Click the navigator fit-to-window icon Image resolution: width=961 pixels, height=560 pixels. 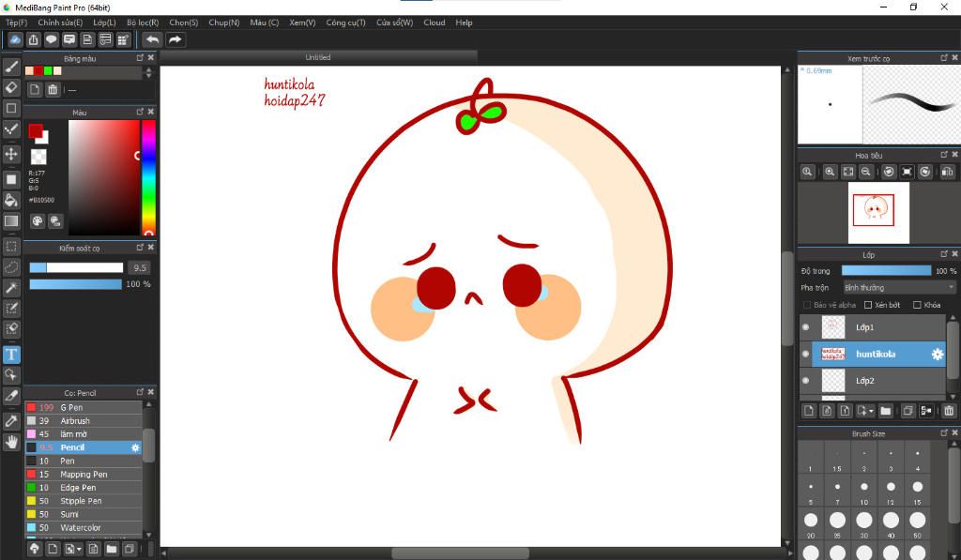[847, 172]
